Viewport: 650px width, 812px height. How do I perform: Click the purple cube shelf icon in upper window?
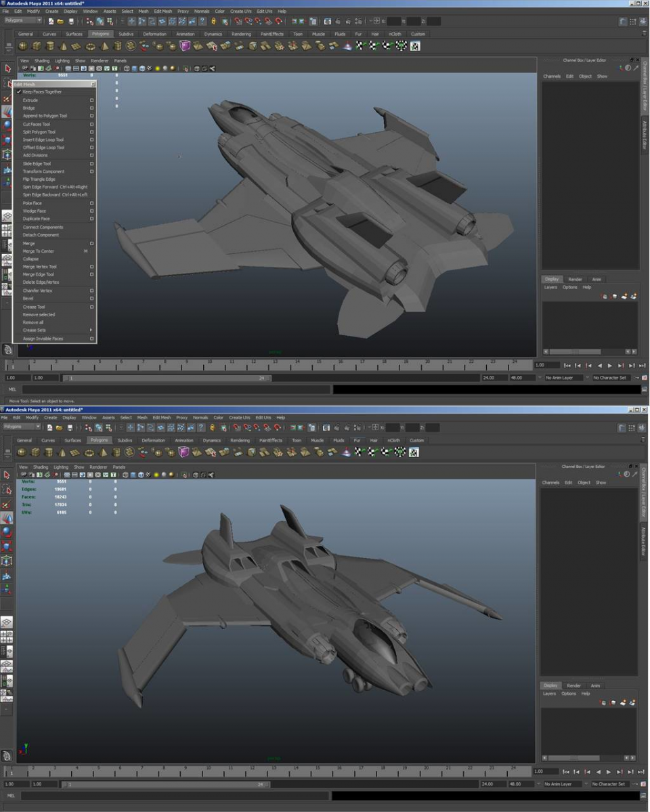click(185, 46)
